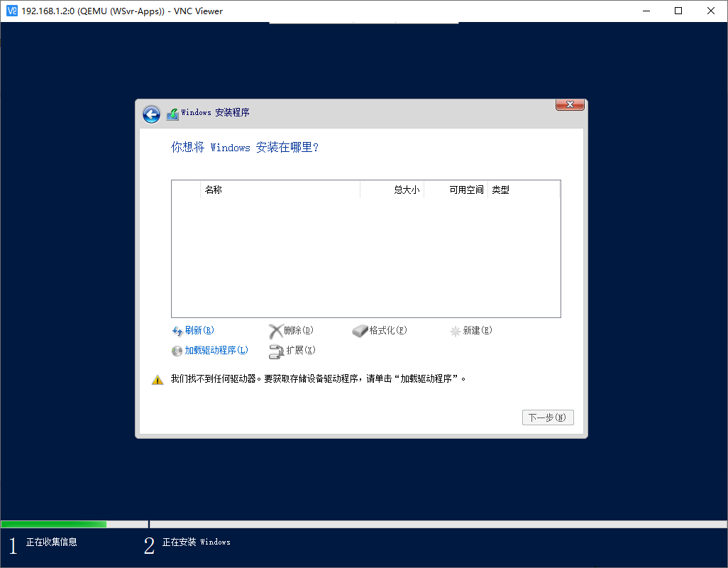Click the 格式化(F) format label
The width and height of the screenshot is (728, 568).
click(388, 331)
